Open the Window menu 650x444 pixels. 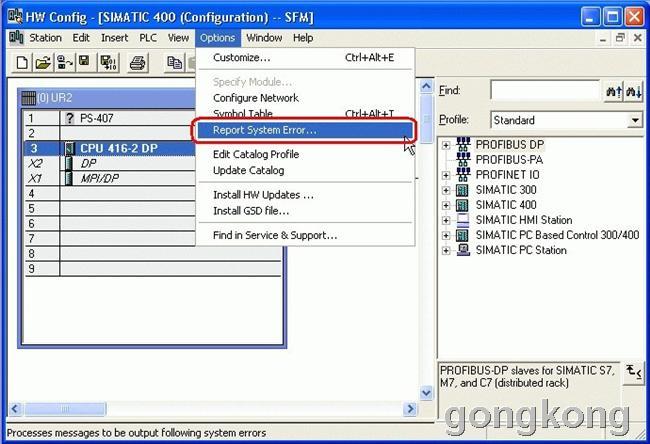point(264,38)
